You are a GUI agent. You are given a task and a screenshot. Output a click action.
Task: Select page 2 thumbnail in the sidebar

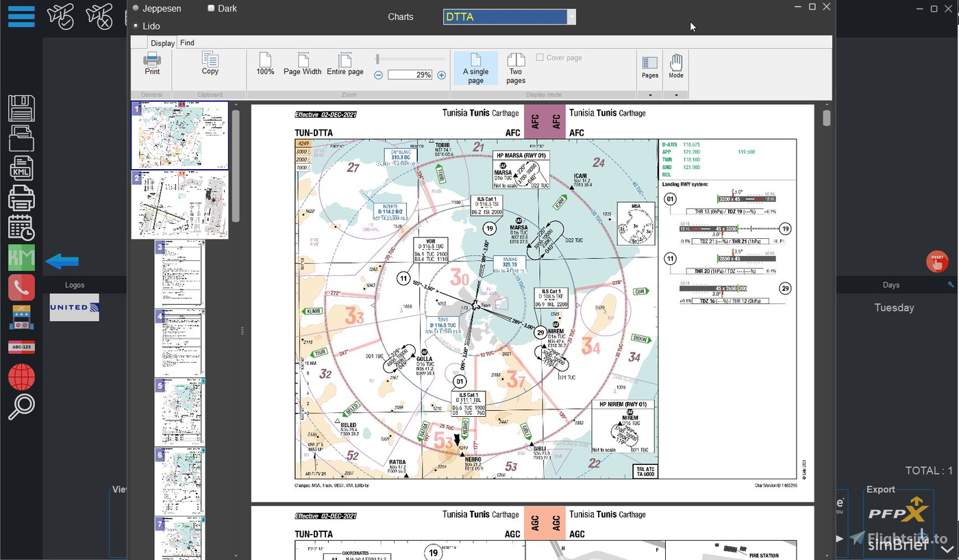coord(179,205)
